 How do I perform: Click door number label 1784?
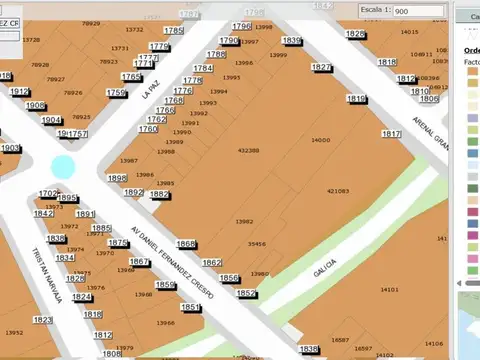click(x=203, y=68)
